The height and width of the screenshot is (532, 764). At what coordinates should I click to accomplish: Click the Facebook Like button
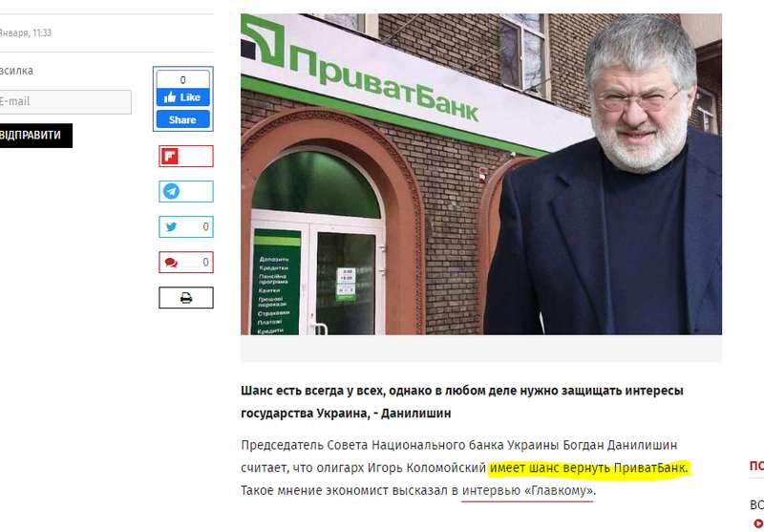(182, 97)
